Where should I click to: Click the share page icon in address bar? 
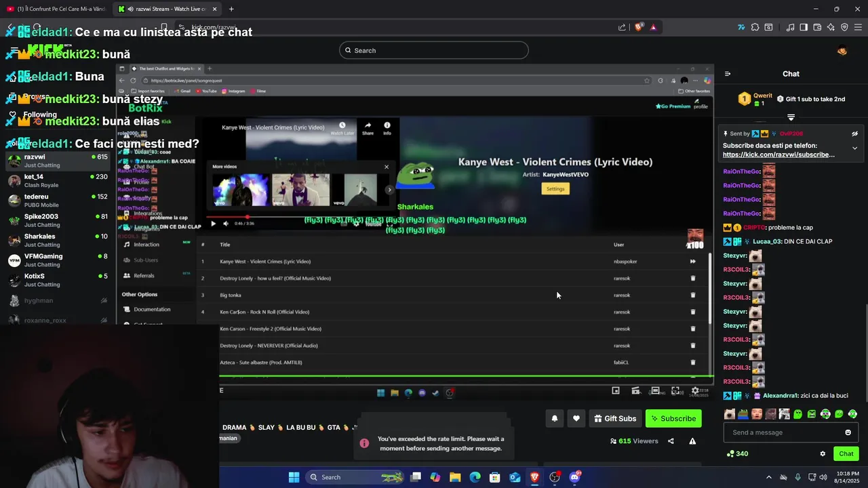[x=622, y=27]
